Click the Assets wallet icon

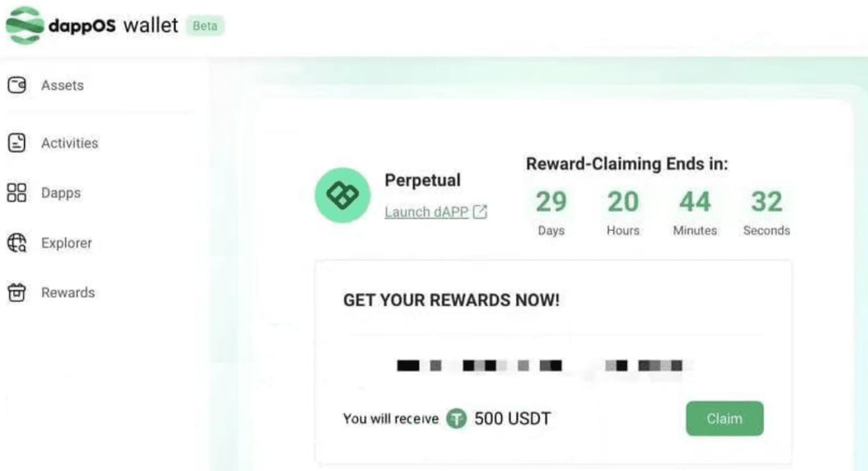click(x=17, y=85)
